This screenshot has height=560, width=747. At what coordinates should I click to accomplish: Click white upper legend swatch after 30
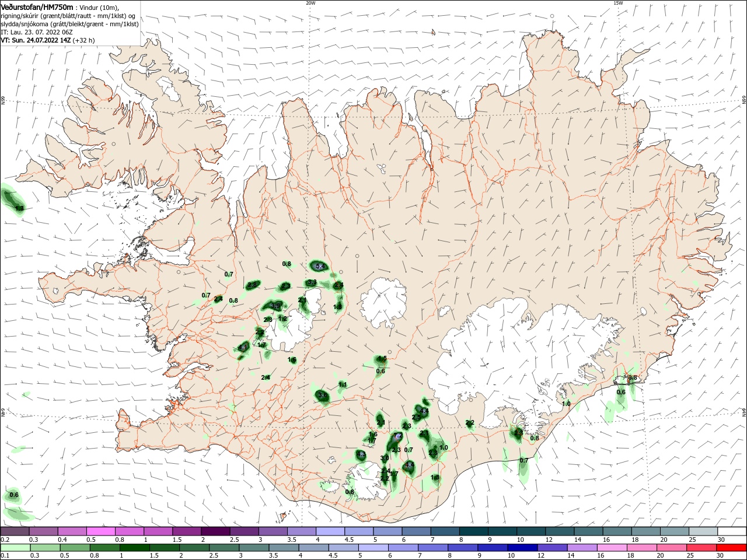732,531
